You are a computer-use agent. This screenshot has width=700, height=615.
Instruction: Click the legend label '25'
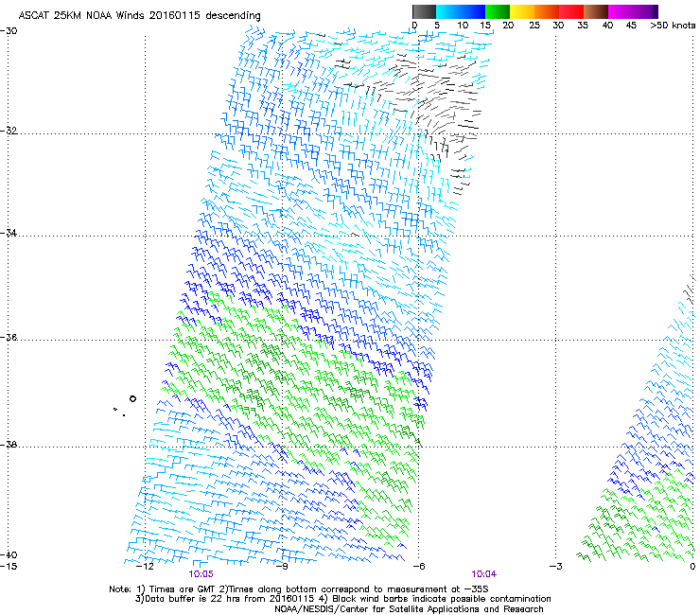pos(534,25)
